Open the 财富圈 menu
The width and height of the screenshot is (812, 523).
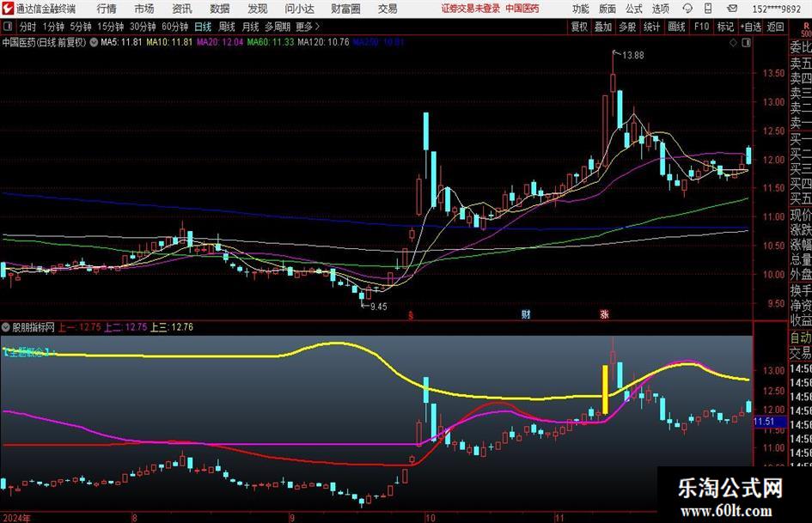pos(346,9)
